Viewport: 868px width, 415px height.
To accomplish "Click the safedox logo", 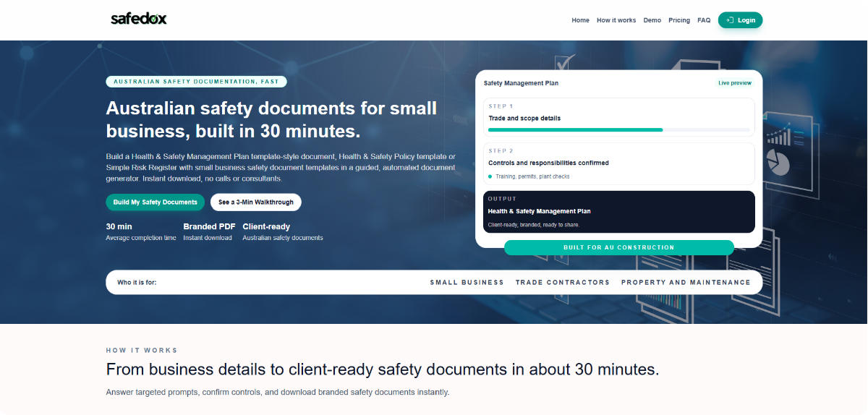I will (138, 20).
